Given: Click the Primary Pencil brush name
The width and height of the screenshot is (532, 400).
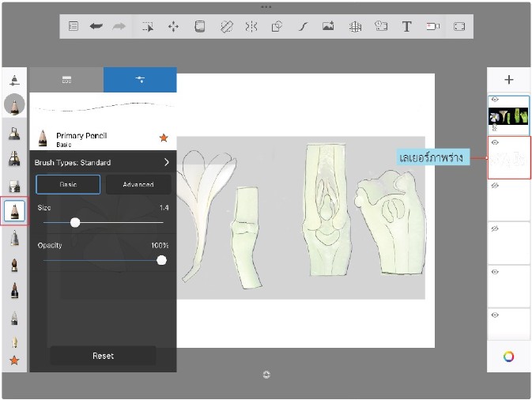Looking at the screenshot, I should 81,136.
